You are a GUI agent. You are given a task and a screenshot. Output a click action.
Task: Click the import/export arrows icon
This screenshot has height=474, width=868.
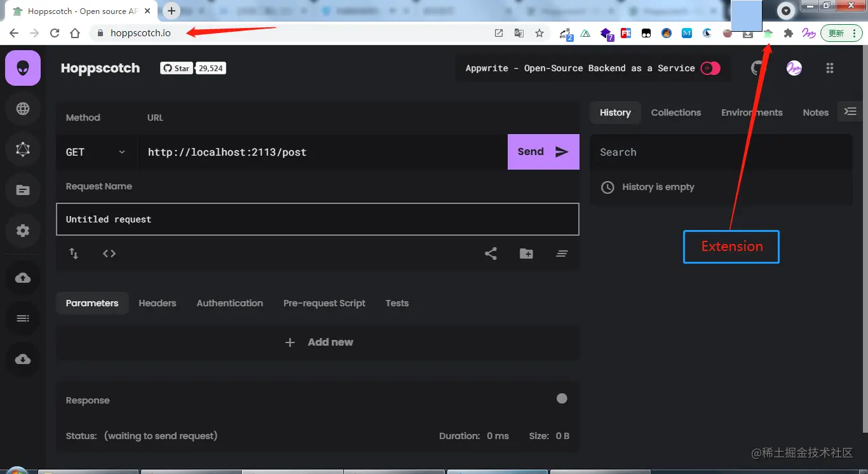pos(74,254)
